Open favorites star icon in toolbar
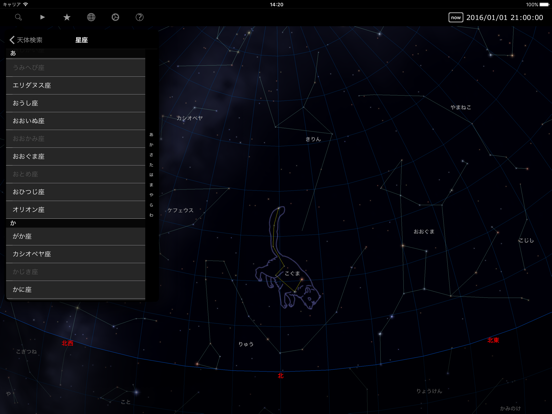Viewport: 552px width, 414px height. [x=67, y=17]
